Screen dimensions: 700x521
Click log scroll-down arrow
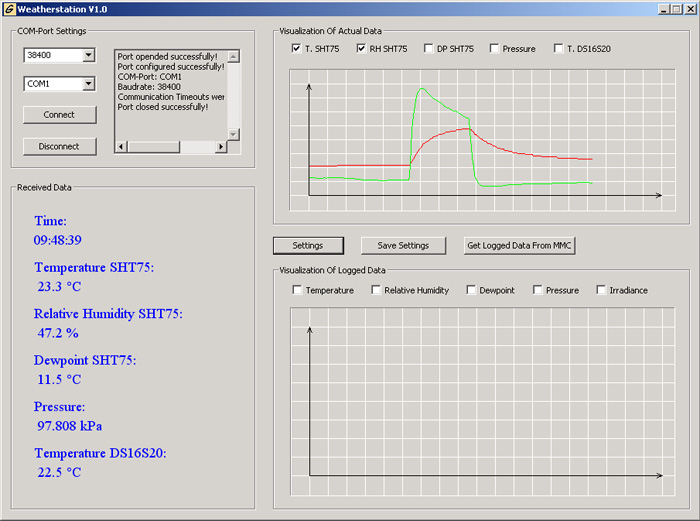(233, 134)
